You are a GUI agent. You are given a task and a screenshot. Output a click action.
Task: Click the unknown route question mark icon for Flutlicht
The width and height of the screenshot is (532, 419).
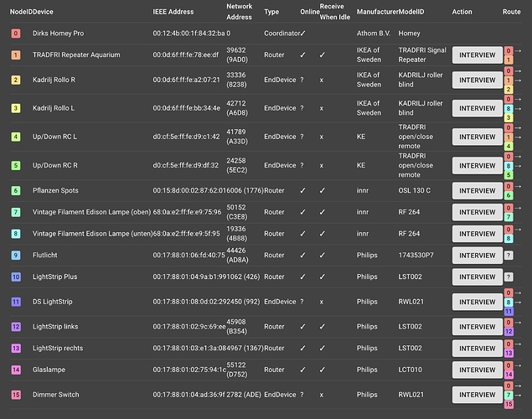[509, 255]
